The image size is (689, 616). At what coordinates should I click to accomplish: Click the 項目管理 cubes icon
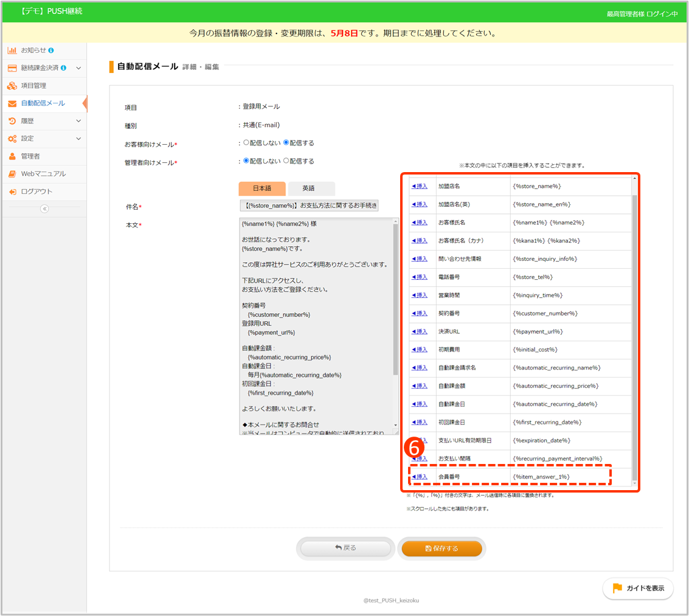[12, 86]
